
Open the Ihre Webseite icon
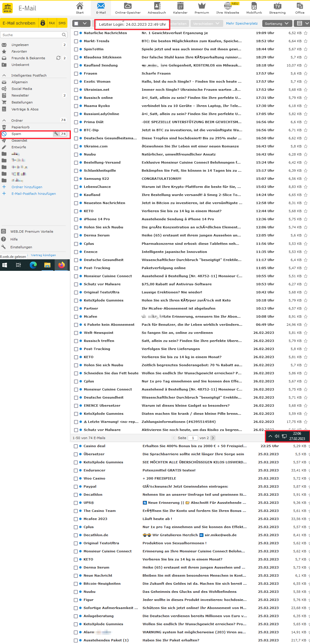[x=228, y=8]
